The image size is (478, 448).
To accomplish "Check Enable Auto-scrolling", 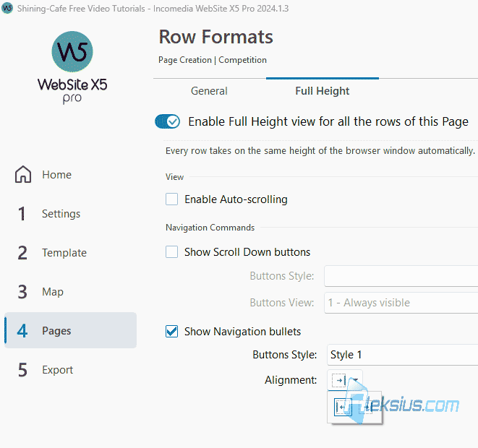I will [x=171, y=199].
